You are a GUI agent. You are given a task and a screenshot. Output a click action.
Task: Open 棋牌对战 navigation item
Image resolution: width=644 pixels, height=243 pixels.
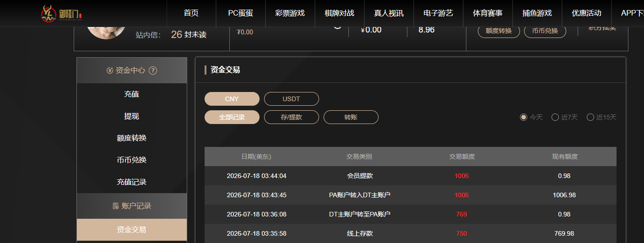click(340, 13)
